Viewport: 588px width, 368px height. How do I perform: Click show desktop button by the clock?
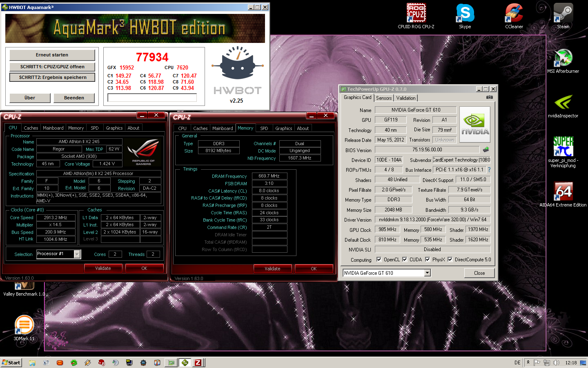(583, 363)
